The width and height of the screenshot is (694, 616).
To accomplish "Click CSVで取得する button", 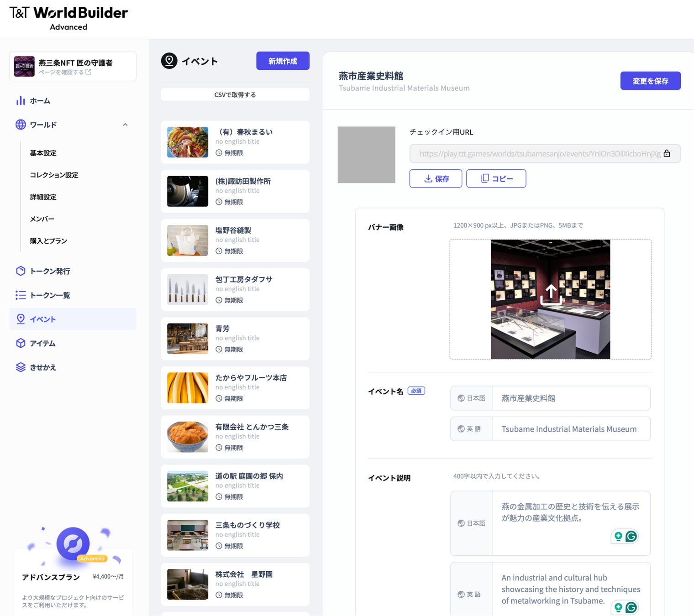I will pos(235,94).
